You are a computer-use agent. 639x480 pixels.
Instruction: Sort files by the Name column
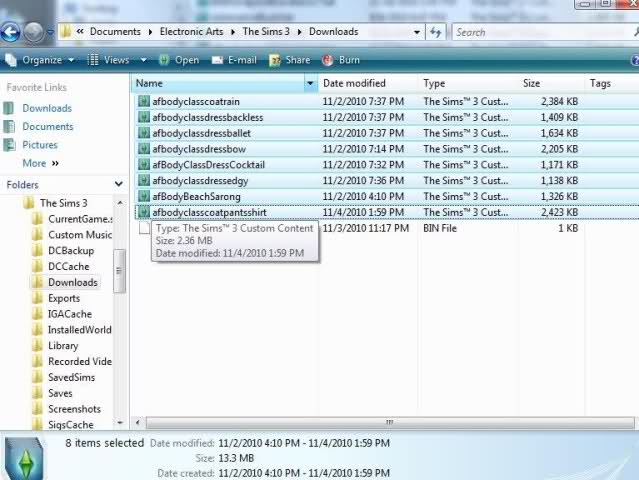(218, 83)
